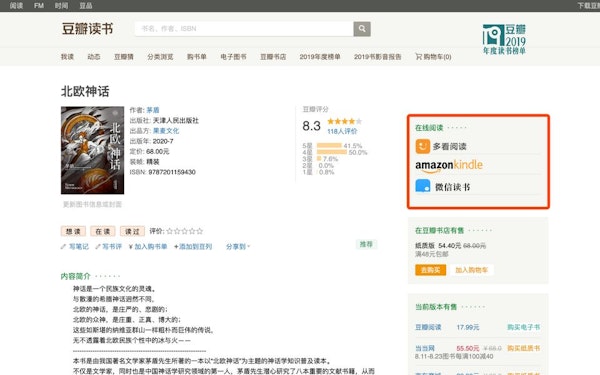Click the 购买纸质书 link for 当当网
This screenshot has height=375, width=600.
click(523, 348)
